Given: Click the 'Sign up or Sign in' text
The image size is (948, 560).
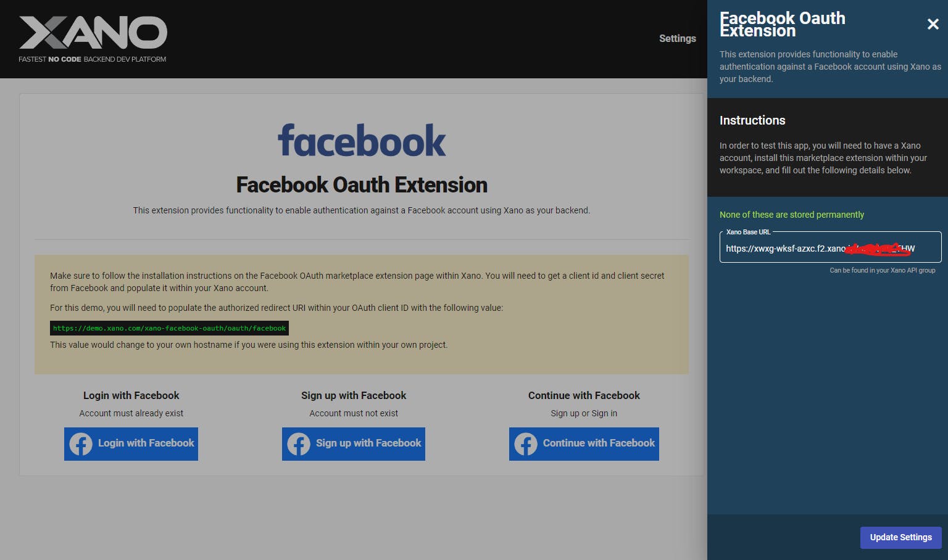Looking at the screenshot, I should click(584, 413).
